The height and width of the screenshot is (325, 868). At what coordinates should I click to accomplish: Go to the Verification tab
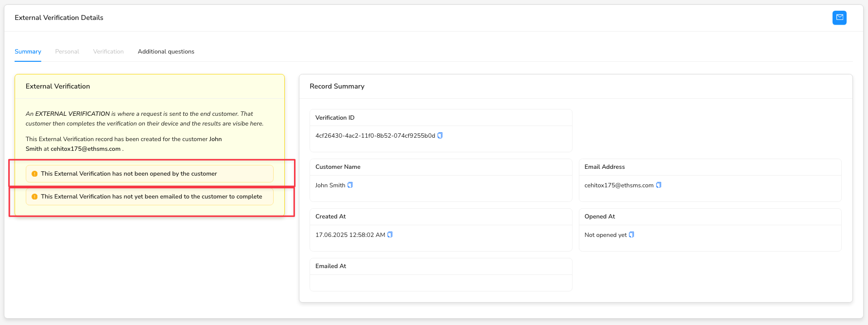pyautogui.click(x=108, y=52)
